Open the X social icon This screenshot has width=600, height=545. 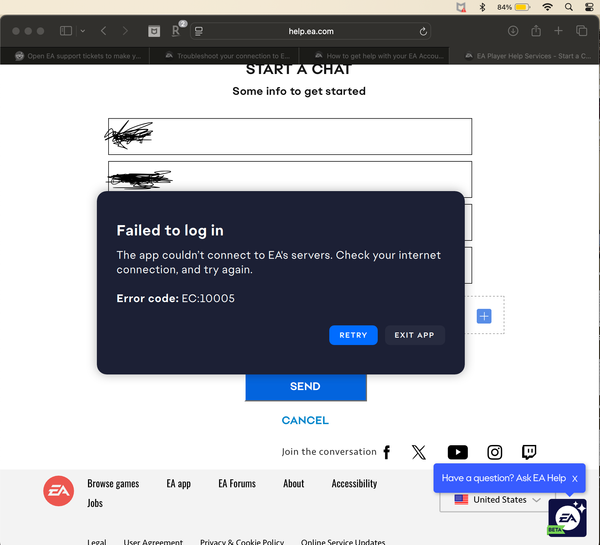(x=419, y=452)
